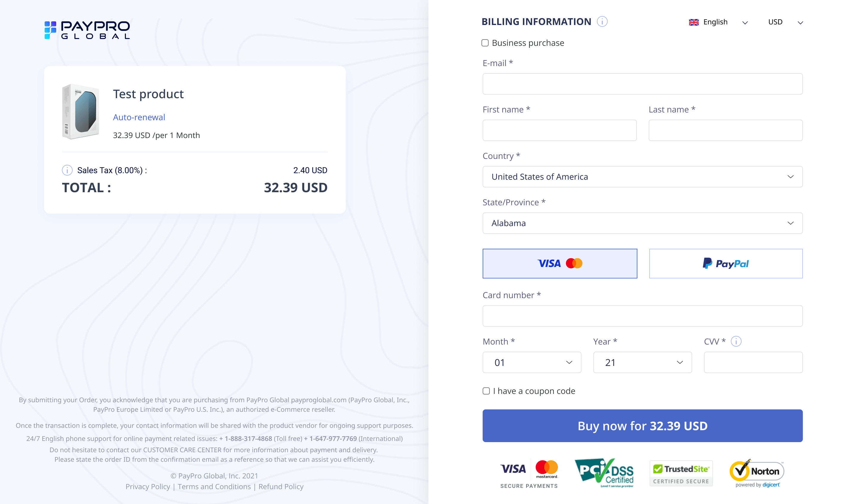Click the Test product box thumbnail
Viewport: 857px width, 504px height.
coord(81,112)
